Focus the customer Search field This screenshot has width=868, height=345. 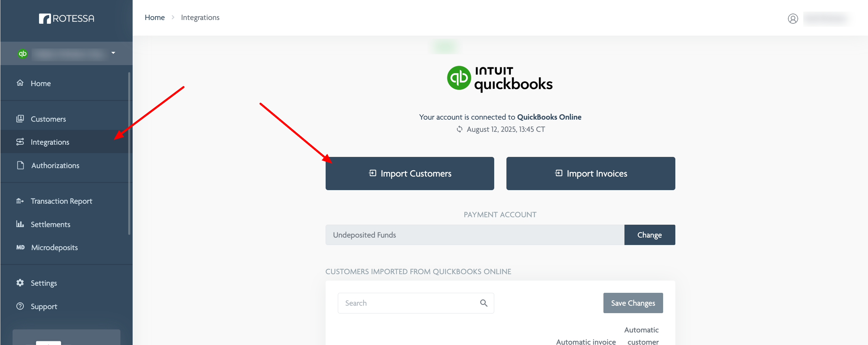click(416, 303)
